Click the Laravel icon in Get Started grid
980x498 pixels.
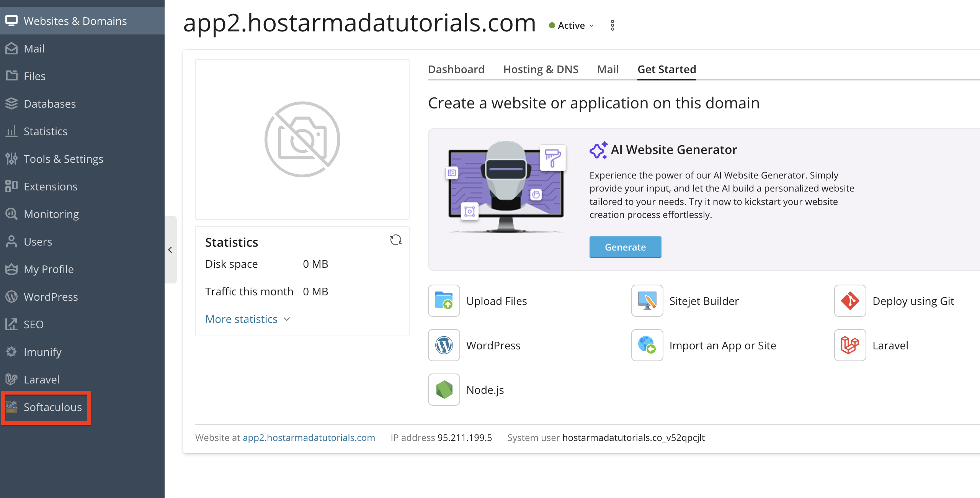click(850, 345)
